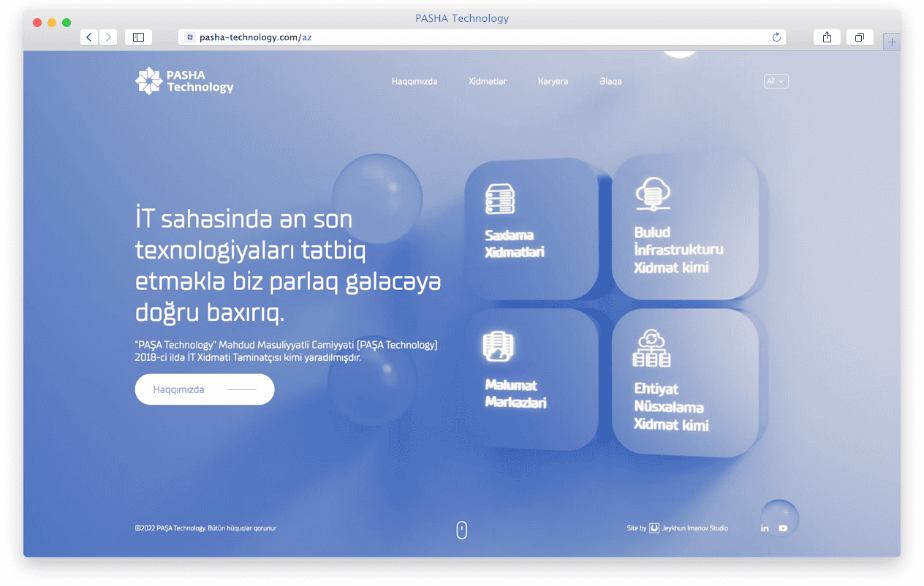
Task: Click the copyright text ©2022 PAŞA Technology
Action: 205,528
